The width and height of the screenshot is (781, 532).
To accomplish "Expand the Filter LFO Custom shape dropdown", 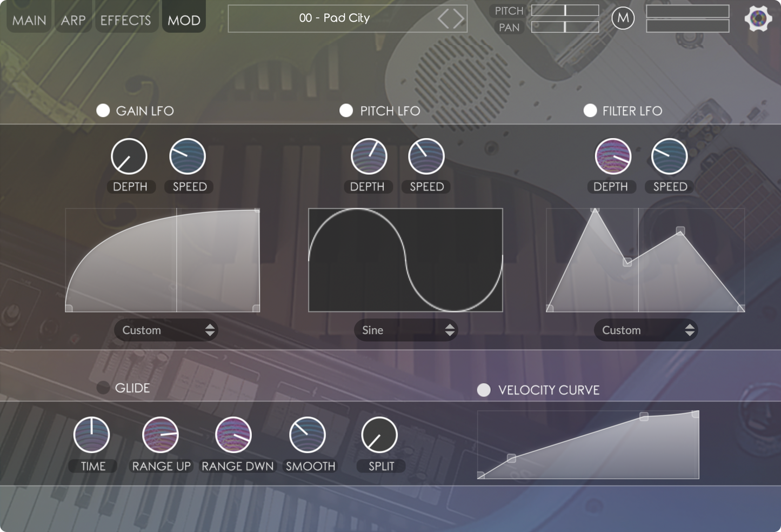I will tap(646, 330).
